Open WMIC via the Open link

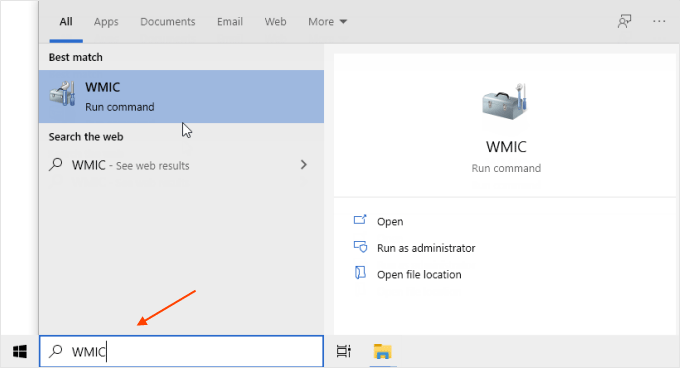(390, 221)
